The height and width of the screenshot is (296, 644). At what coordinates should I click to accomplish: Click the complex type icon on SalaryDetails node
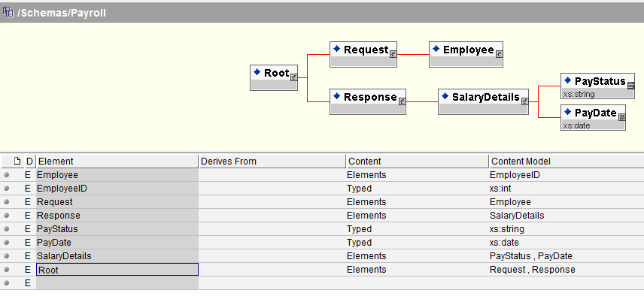tap(524, 101)
